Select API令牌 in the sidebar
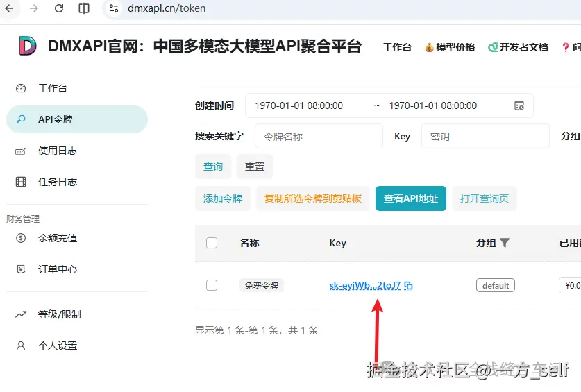Screen dimensions: 581x392 77,119
